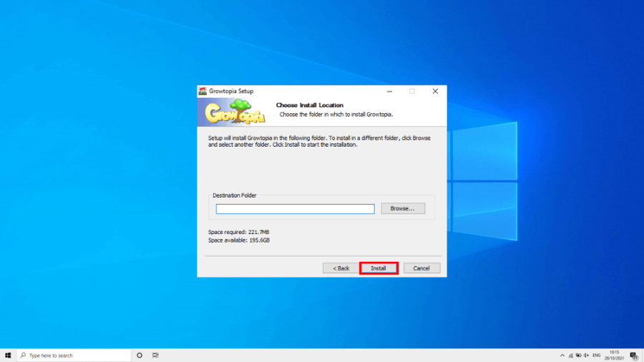Switch input language via ENG indicator
The image size is (644, 362).
(596, 356)
